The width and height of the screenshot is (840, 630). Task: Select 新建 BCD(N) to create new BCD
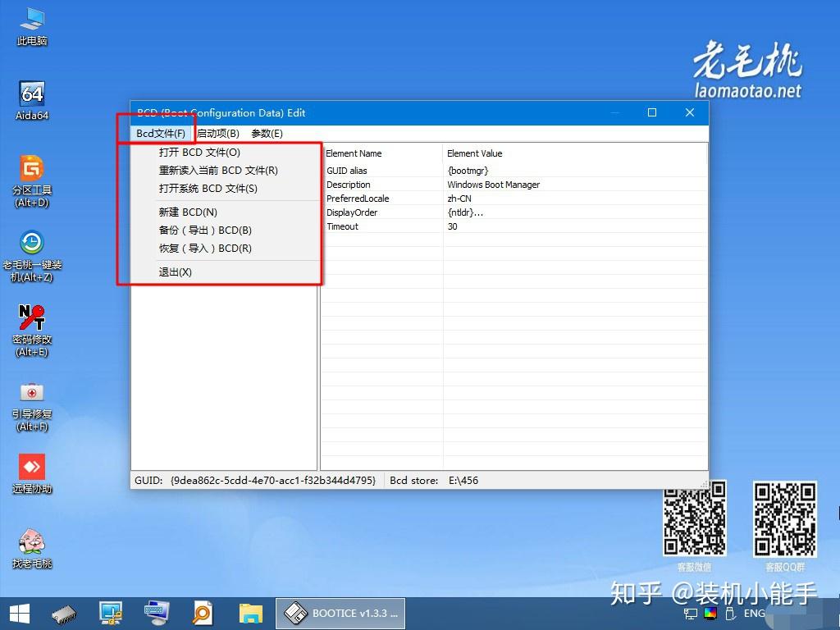coord(187,212)
